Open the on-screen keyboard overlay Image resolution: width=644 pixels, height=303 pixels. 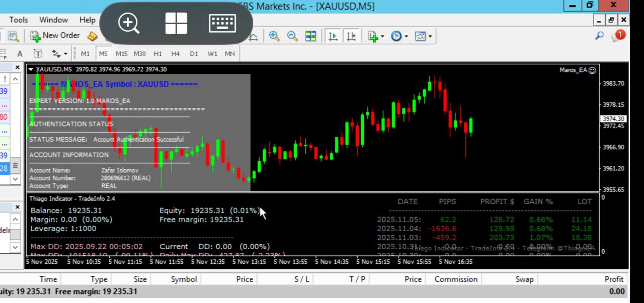[x=222, y=23]
